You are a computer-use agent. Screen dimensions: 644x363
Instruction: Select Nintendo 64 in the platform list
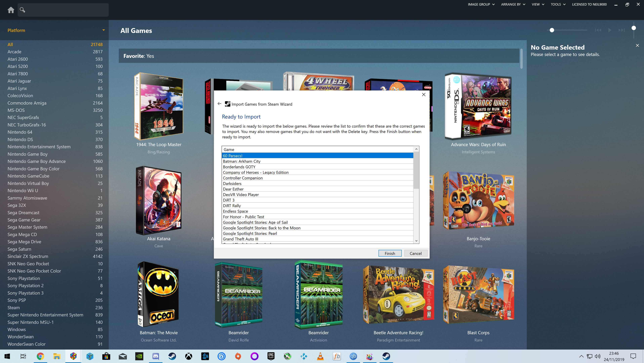[x=55, y=132]
